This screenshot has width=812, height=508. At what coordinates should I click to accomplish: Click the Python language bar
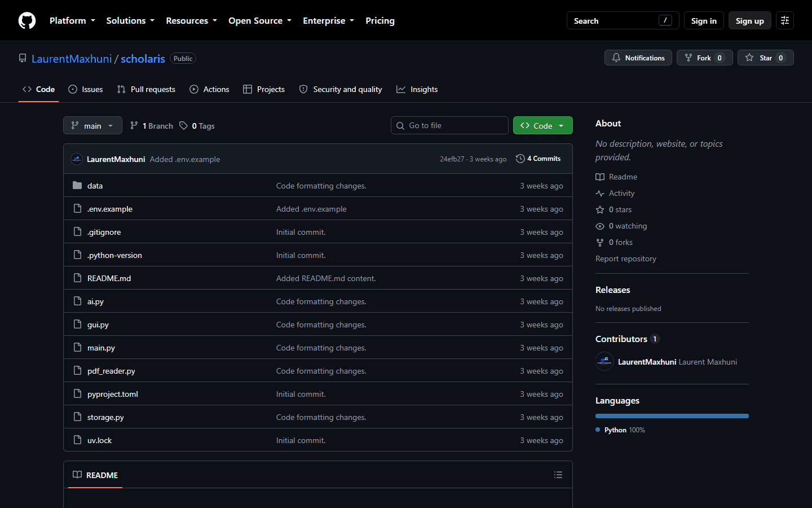pos(672,416)
